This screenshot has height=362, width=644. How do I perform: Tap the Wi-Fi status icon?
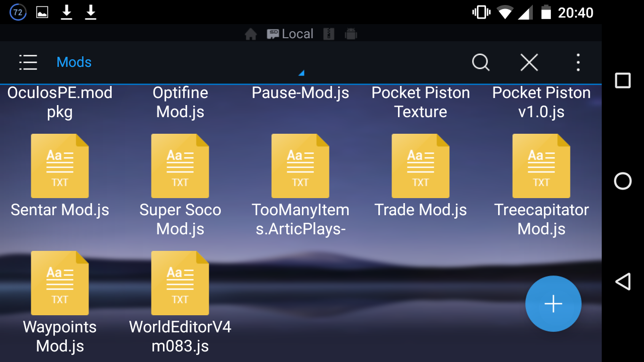[505, 12]
